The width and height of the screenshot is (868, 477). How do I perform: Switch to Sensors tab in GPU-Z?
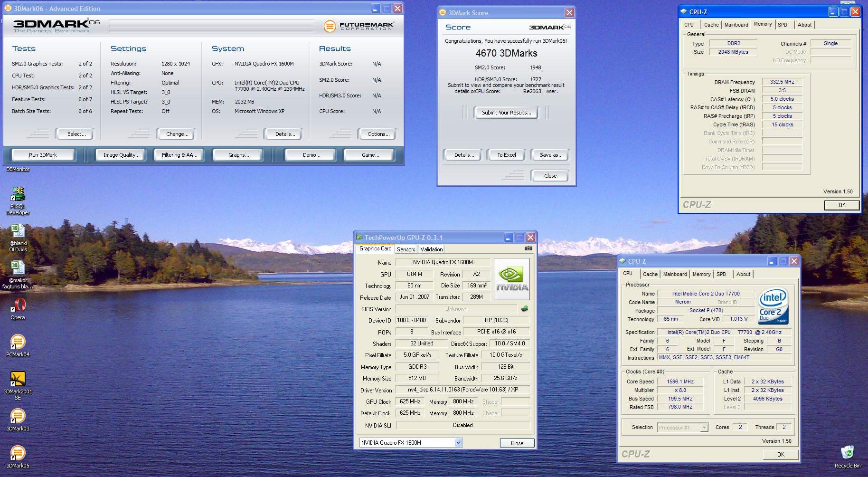coord(406,249)
